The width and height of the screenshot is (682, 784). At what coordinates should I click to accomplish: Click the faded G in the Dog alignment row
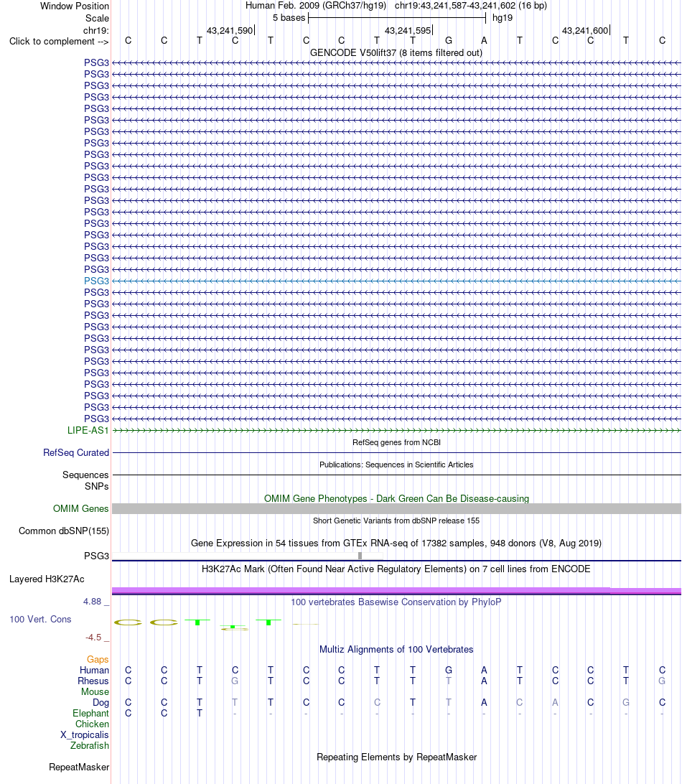[x=625, y=702]
